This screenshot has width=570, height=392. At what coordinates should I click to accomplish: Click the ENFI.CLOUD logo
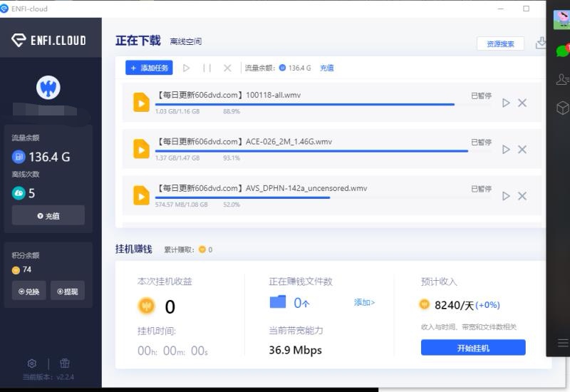[48, 40]
